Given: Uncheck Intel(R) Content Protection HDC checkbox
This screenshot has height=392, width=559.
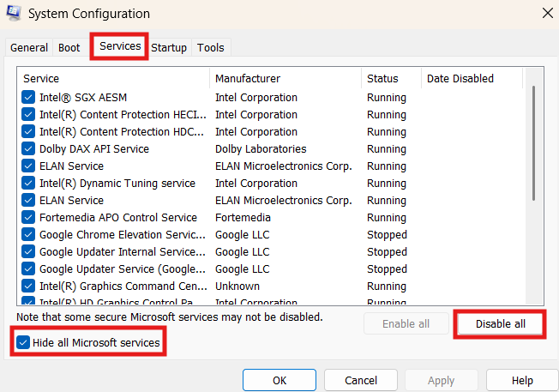Looking at the screenshot, I should (28, 131).
